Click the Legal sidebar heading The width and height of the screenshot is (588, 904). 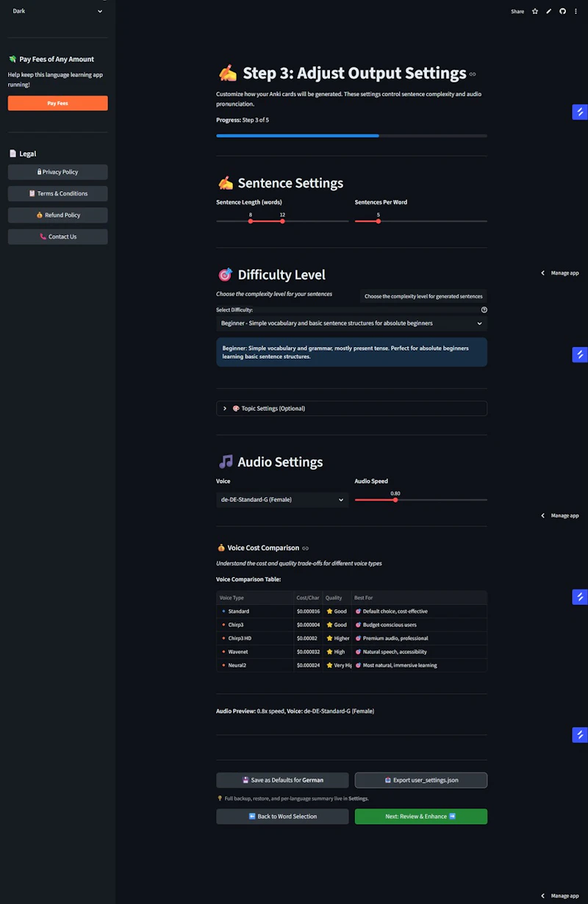(22, 154)
